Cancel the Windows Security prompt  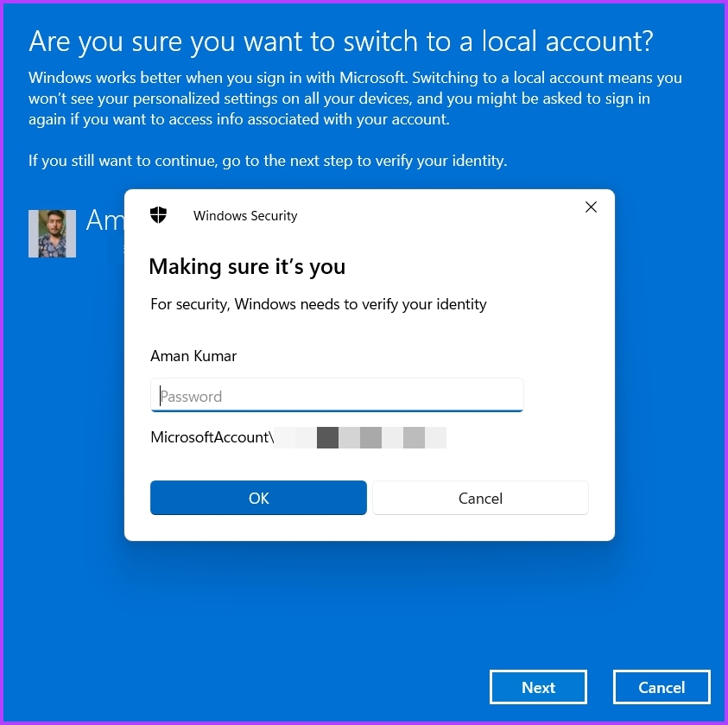(480, 498)
